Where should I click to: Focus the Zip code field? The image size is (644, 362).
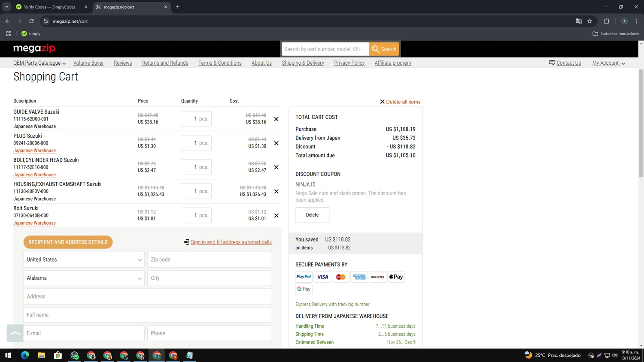pos(210,259)
